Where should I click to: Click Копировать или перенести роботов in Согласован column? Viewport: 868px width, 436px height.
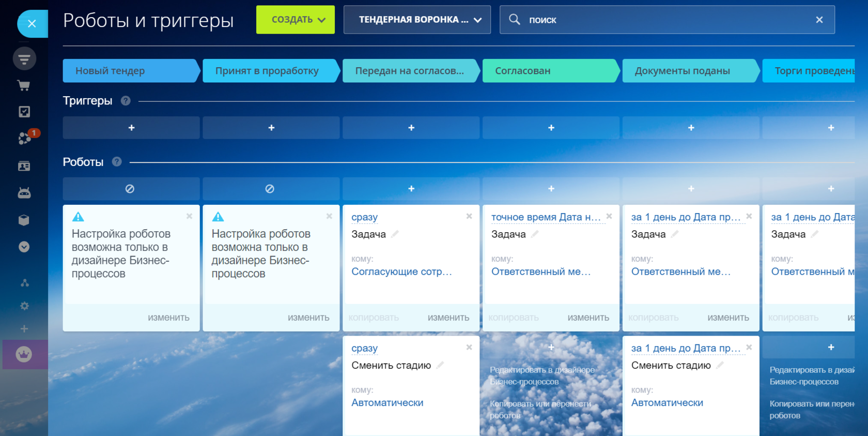[x=540, y=410]
